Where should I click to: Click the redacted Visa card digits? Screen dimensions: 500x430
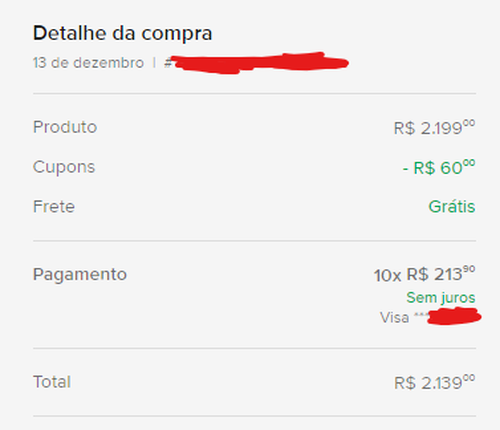pyautogui.click(x=454, y=316)
